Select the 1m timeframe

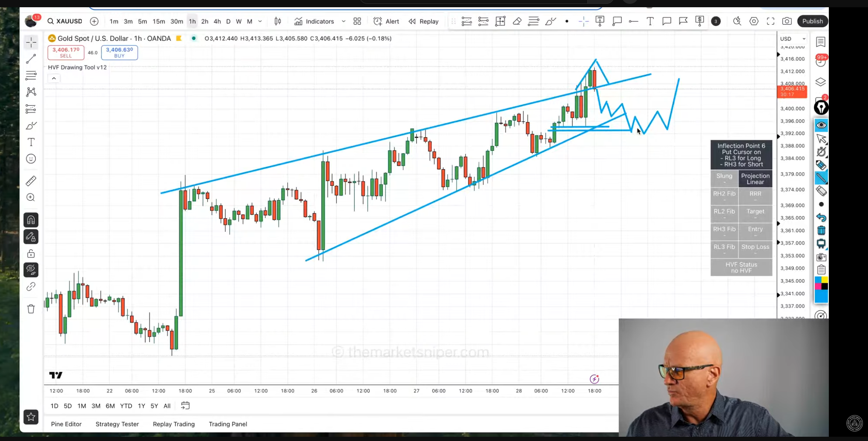point(114,21)
